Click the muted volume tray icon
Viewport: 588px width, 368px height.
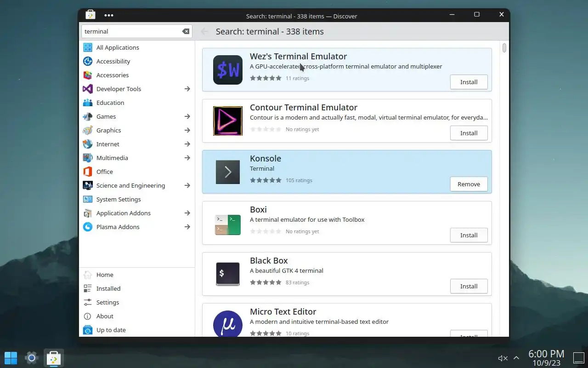pyautogui.click(x=503, y=358)
